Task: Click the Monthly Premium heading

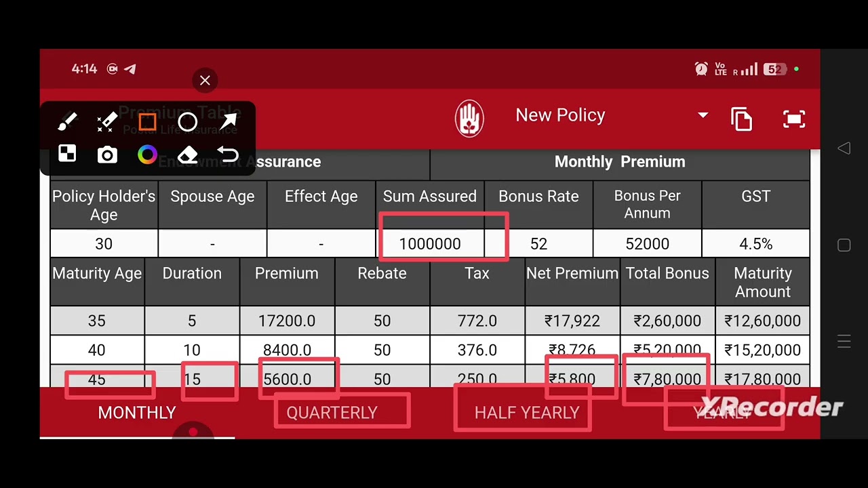Action: coord(620,162)
